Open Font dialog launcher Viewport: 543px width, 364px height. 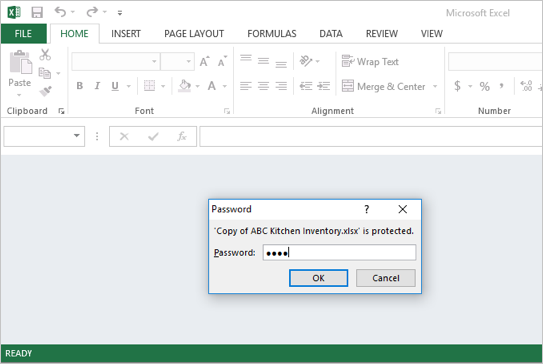point(227,111)
